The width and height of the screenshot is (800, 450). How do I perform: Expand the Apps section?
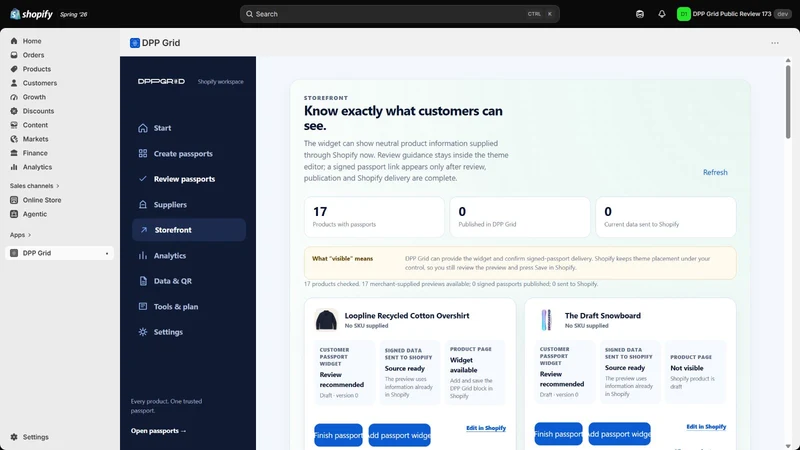pyautogui.click(x=20, y=235)
